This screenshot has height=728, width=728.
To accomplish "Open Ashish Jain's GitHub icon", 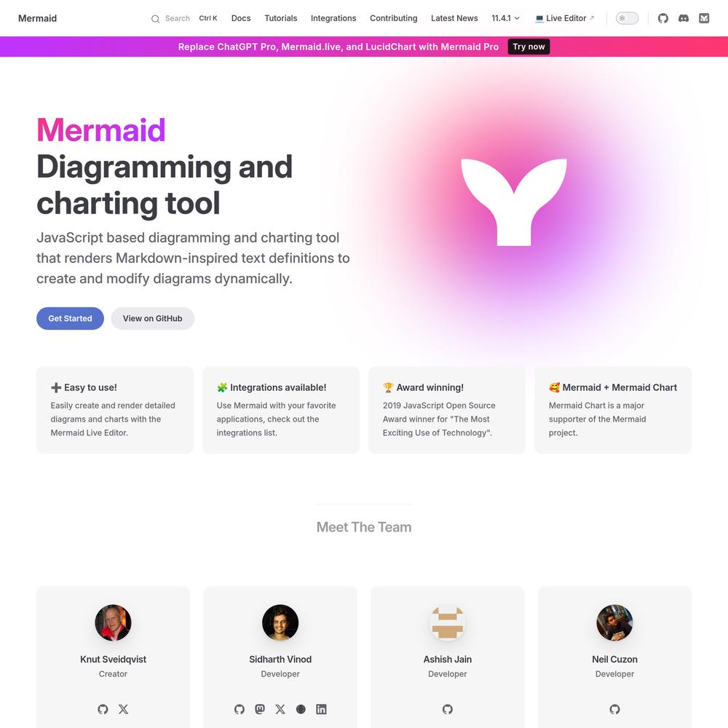I will (x=448, y=709).
